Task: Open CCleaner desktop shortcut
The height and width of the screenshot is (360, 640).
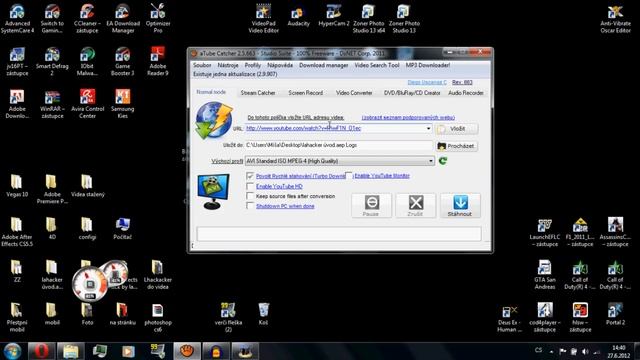Action: tap(87, 19)
